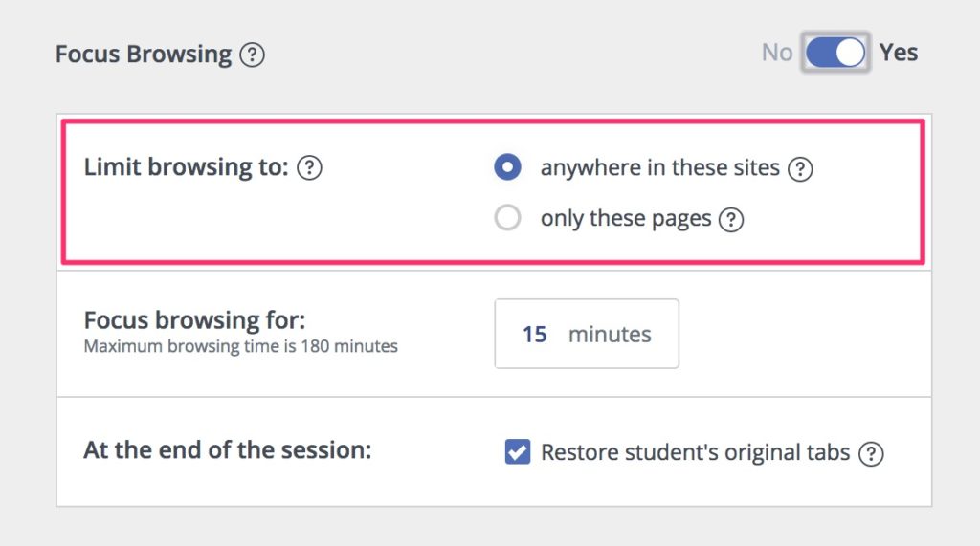The height and width of the screenshot is (546, 980).
Task: Click the only these pages label text
Action: tap(626, 219)
